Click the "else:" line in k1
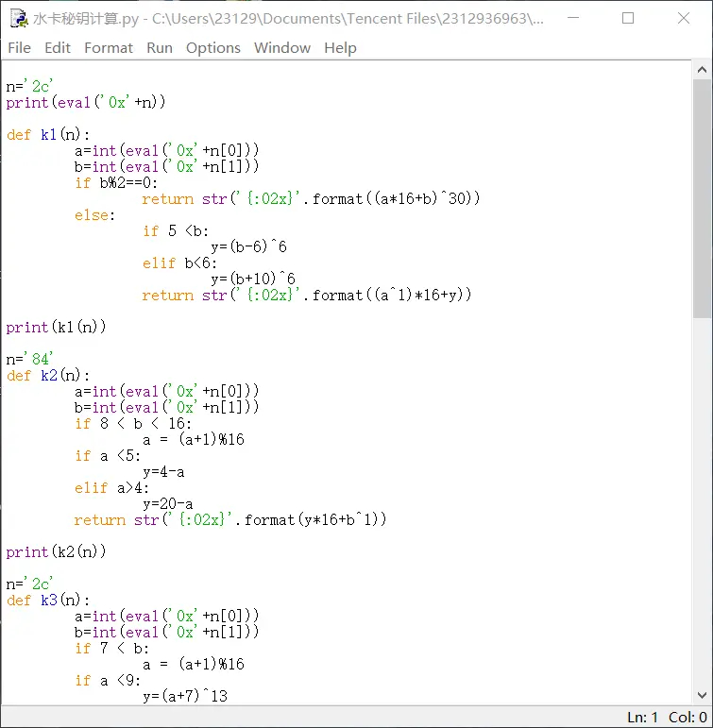The height and width of the screenshot is (728, 713). point(94,215)
